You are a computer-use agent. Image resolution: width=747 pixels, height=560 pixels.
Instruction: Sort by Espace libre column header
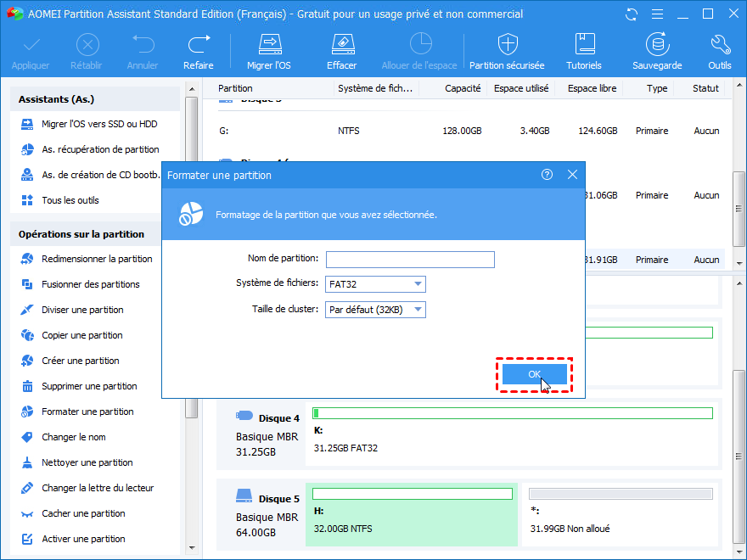click(592, 88)
